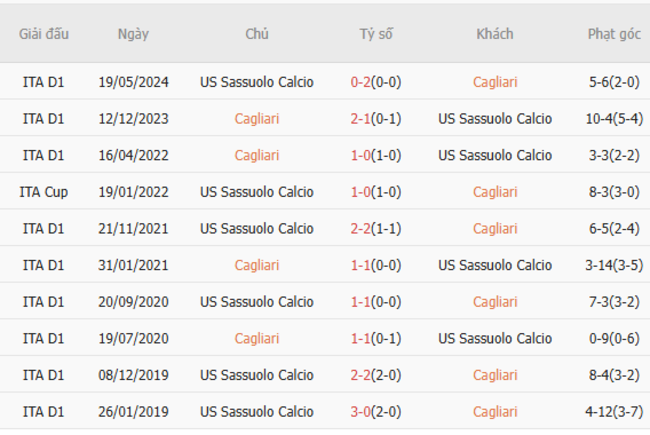Open Cagliari home team on 16/04/2022

(x=257, y=155)
